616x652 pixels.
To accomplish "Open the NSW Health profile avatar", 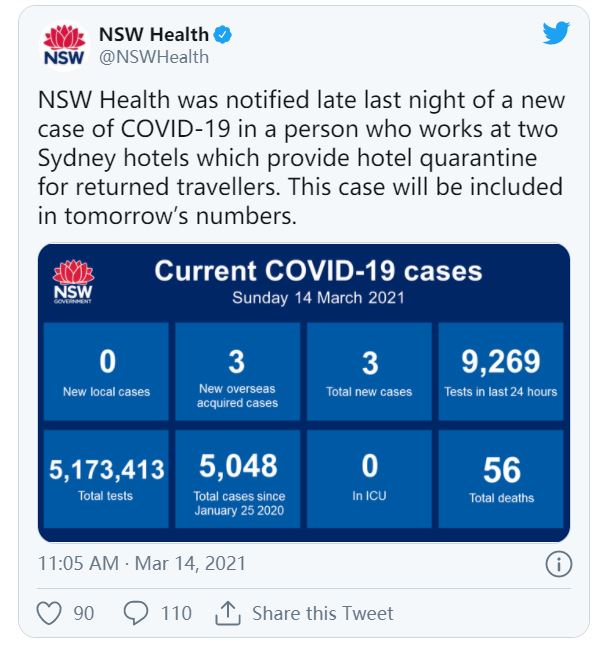I will tap(64, 46).
